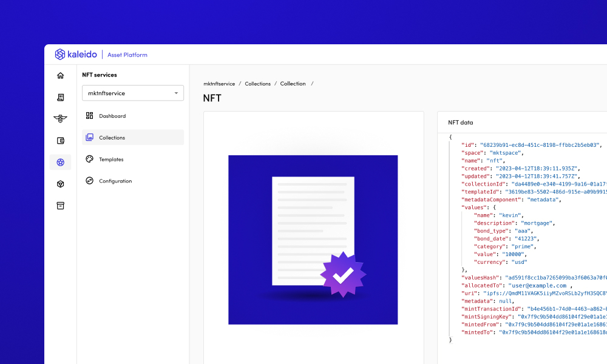Open Configuration menu item
Viewport: 607px width, 364px height.
[133, 181]
